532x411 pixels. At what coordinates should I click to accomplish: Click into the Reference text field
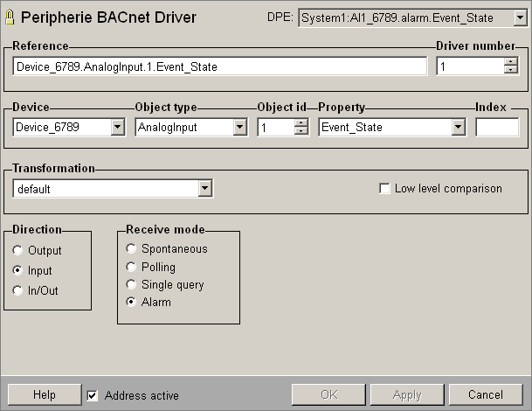pyautogui.click(x=218, y=66)
